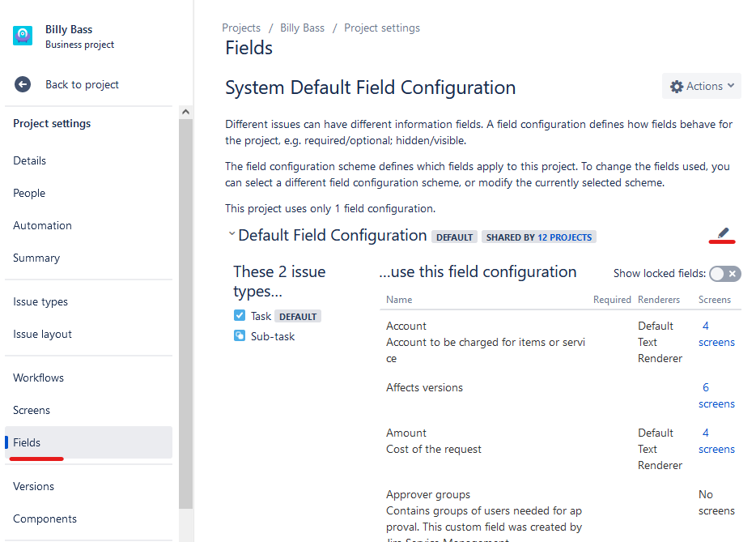The width and height of the screenshot is (756, 542).
Task: Click Projects in the breadcrumb
Action: pyautogui.click(x=241, y=28)
